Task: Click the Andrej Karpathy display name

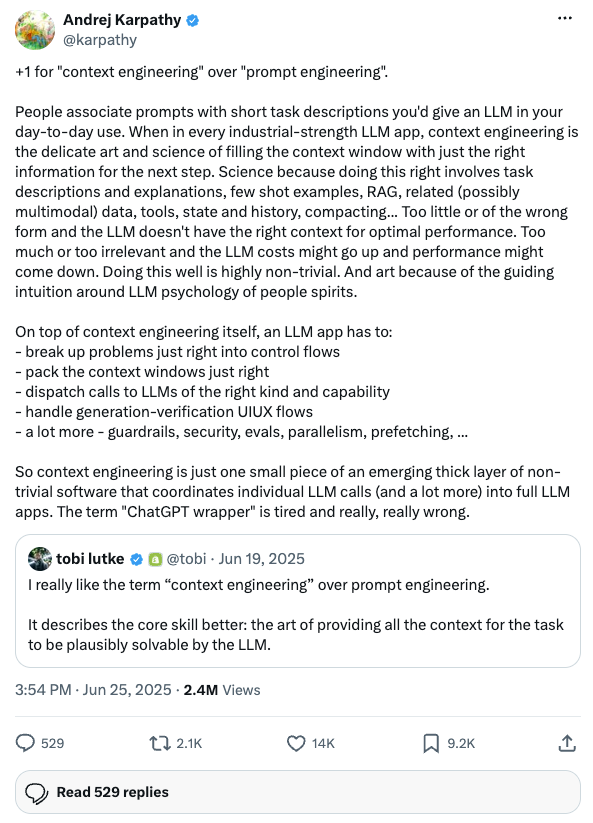Action: [x=122, y=20]
